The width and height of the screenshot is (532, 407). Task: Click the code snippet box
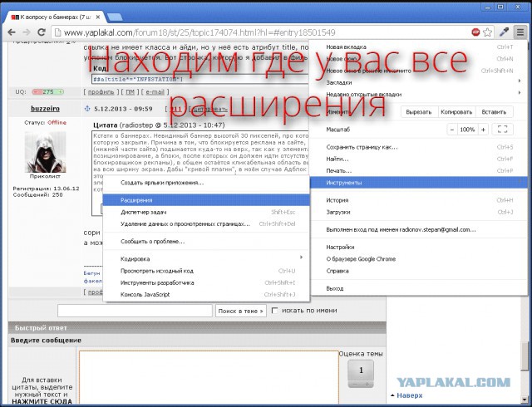point(200,80)
